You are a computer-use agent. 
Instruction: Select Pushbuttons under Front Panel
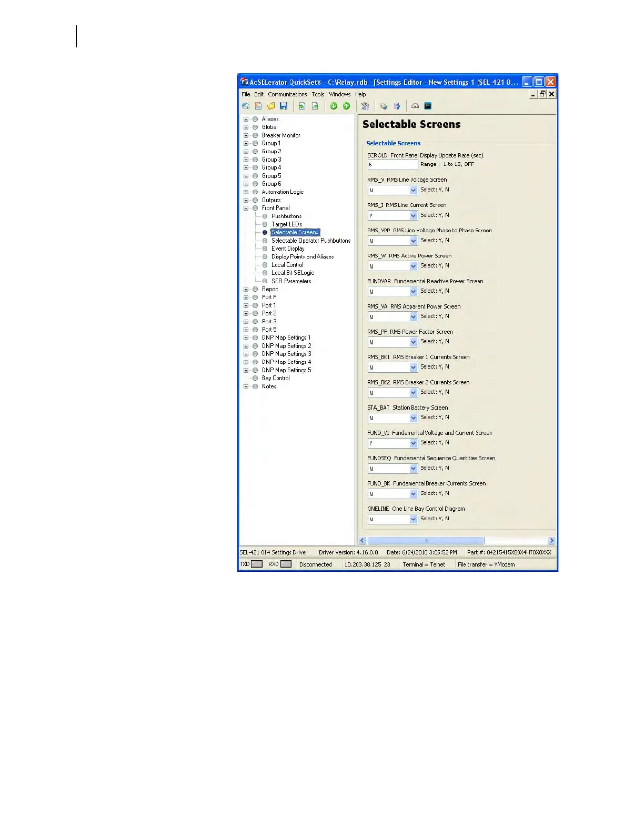(x=286, y=216)
